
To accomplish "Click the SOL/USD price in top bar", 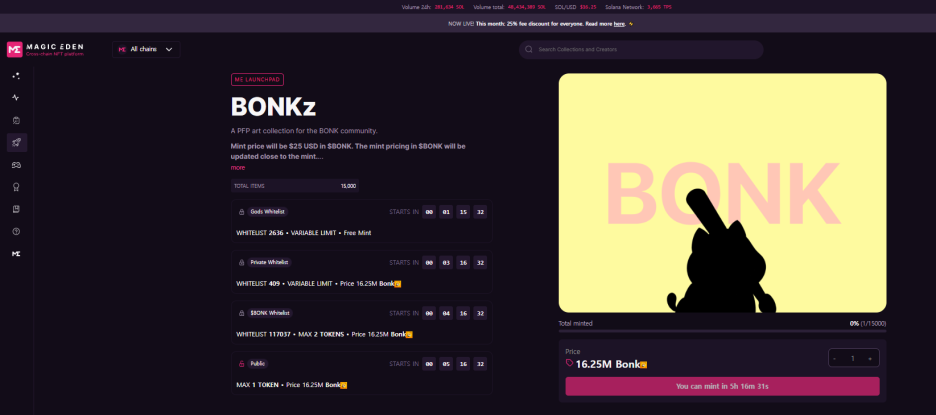I will [x=575, y=7].
